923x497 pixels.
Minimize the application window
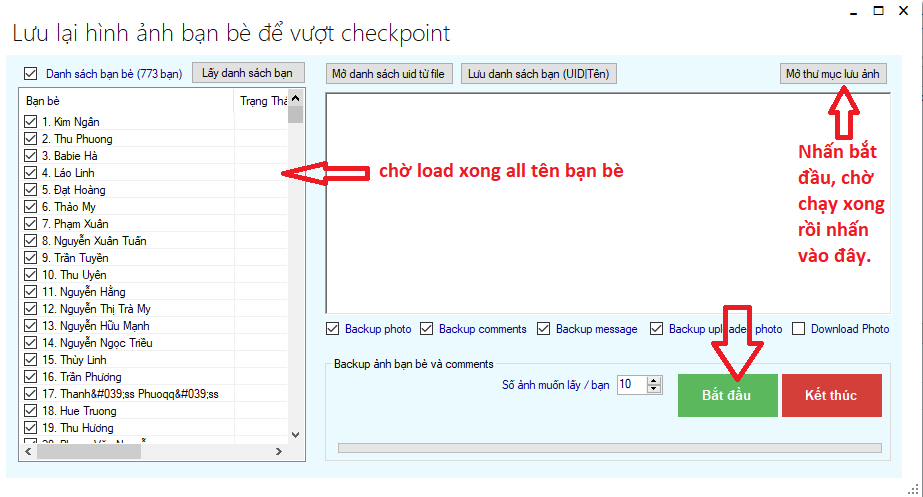(854, 11)
